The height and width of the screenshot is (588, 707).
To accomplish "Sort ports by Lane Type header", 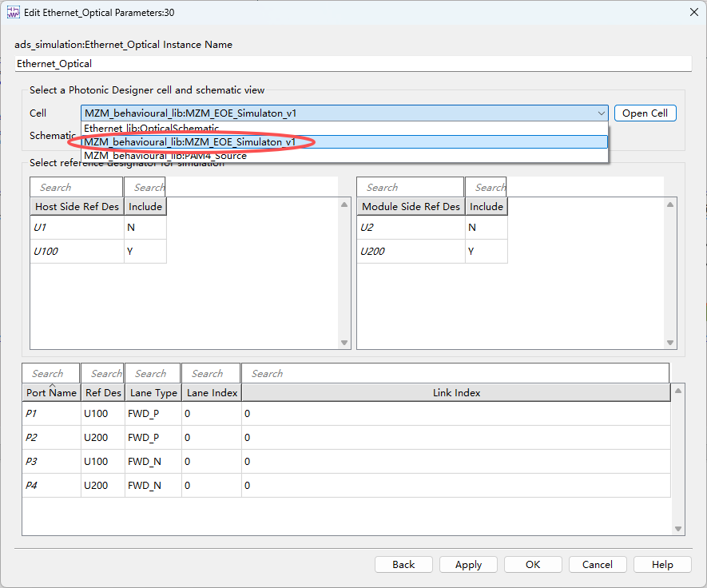I will pyautogui.click(x=153, y=393).
